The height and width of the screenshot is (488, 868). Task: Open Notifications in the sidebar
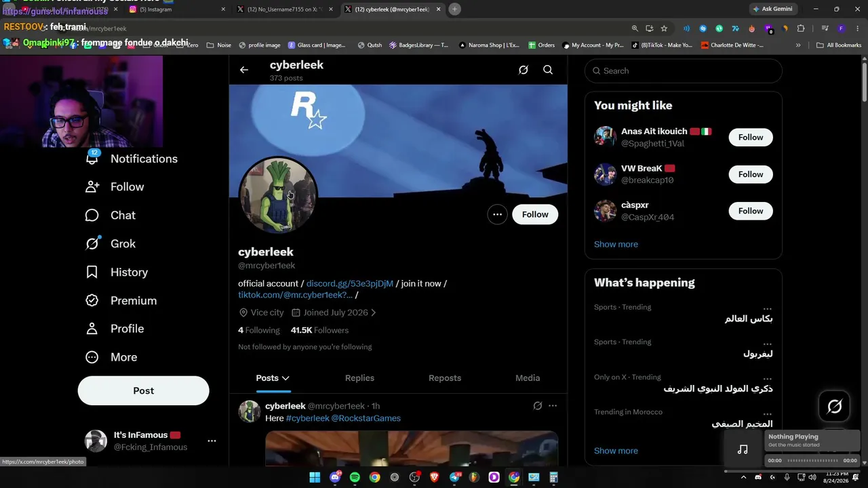132,159
